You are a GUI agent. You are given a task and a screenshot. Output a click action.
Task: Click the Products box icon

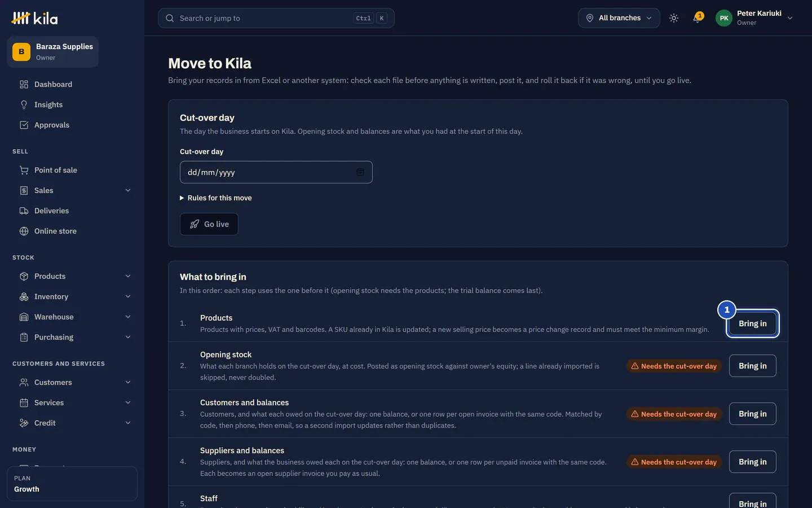click(24, 276)
